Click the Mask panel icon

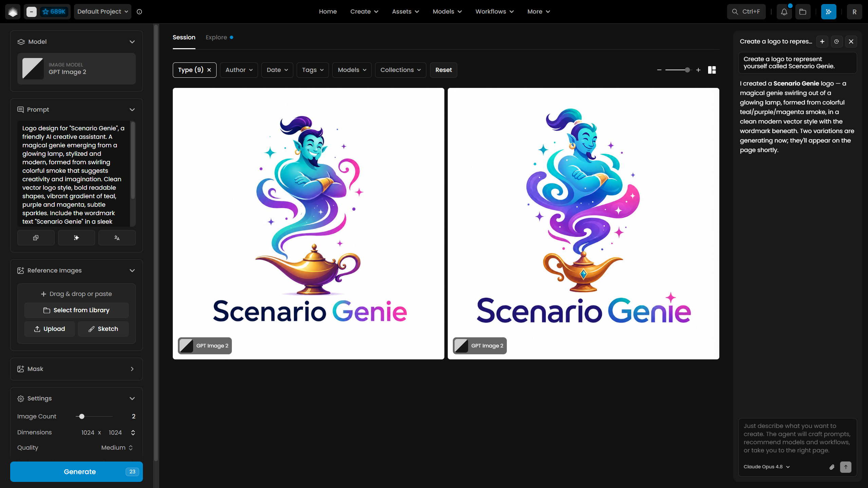(21, 369)
